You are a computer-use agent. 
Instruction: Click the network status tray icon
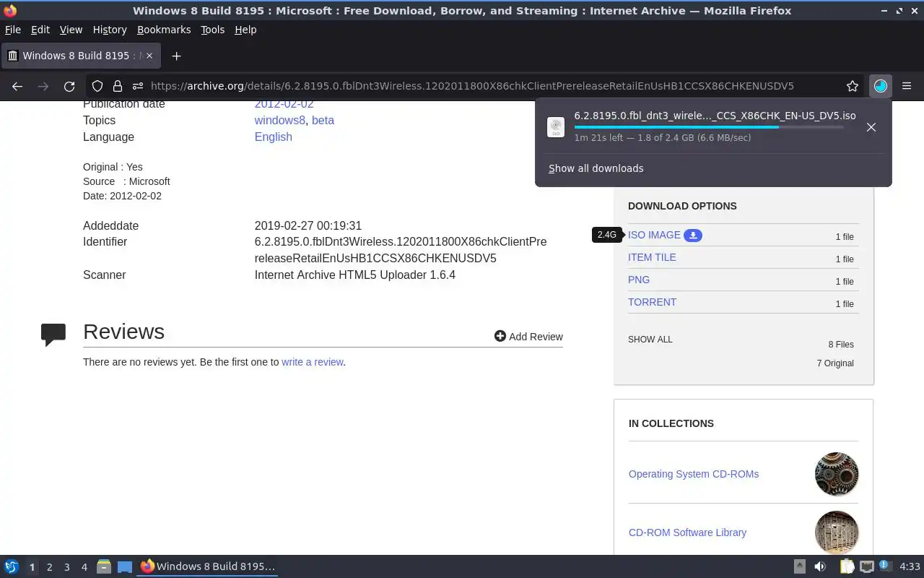(867, 567)
